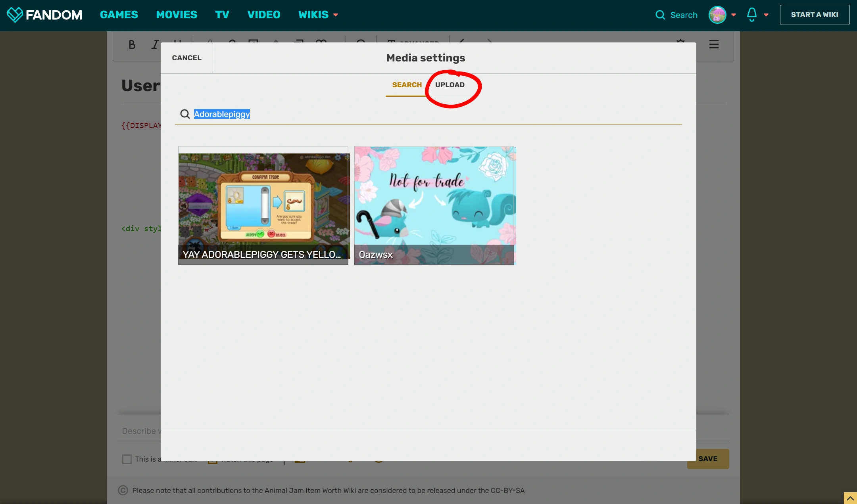Click the magnifier icon in top navigation
The height and width of the screenshot is (504, 857).
click(x=660, y=15)
